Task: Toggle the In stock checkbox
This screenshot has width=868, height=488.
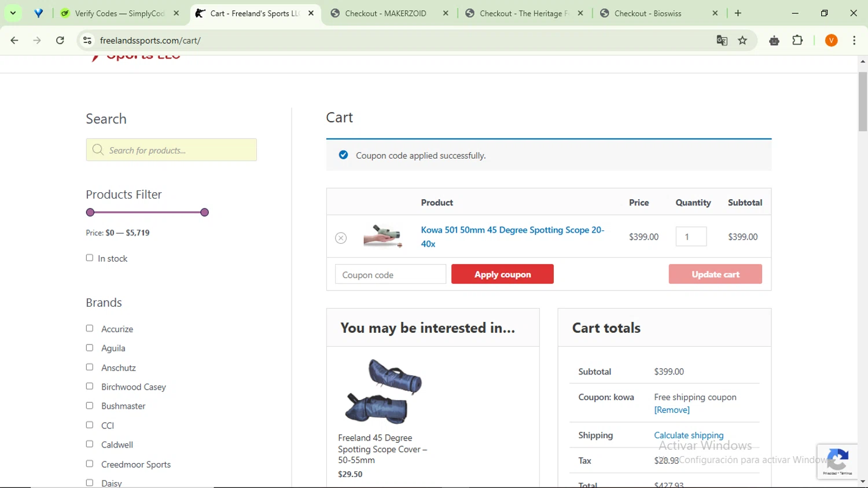Action: [x=90, y=258]
